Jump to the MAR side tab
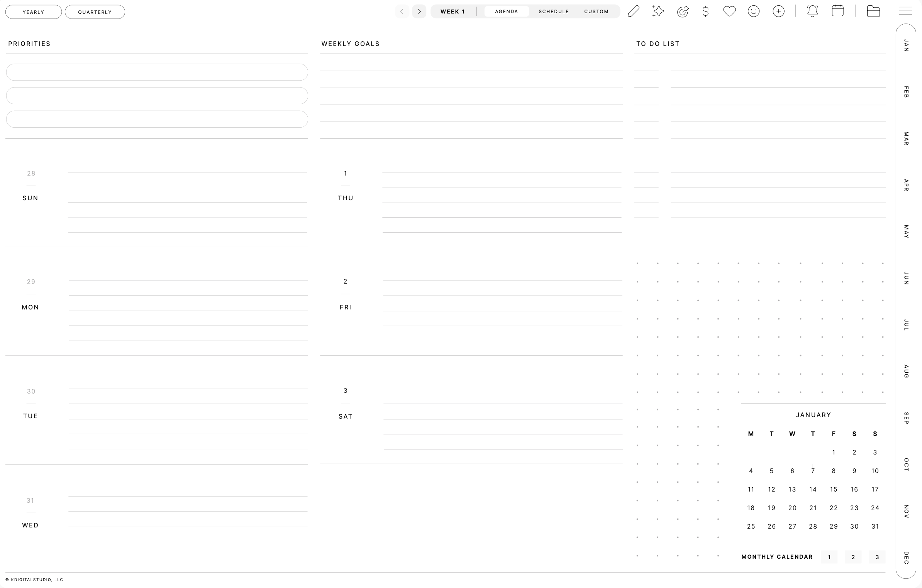This screenshot has height=588, width=922. [906, 139]
